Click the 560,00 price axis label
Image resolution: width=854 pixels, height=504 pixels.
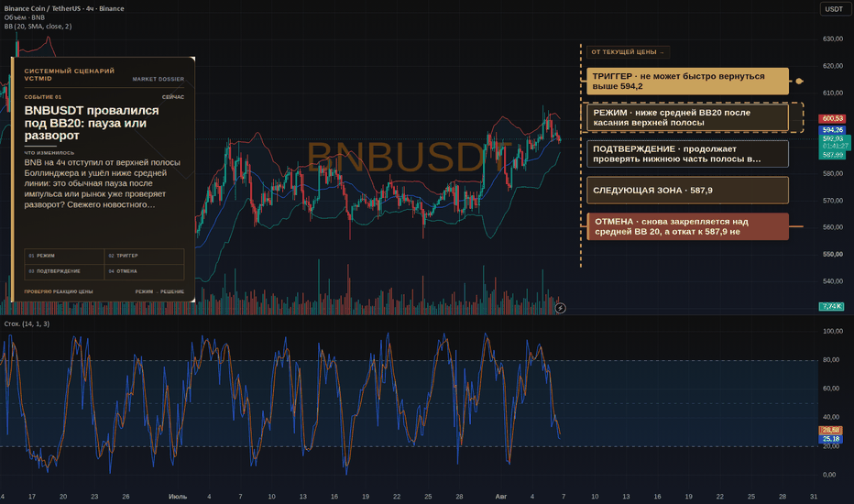point(833,227)
